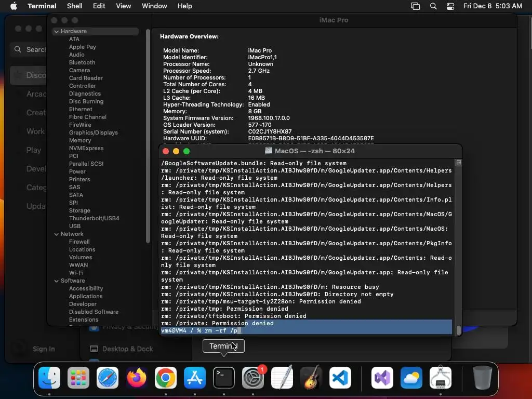Open the Shell menu
This screenshot has width=532, height=399.
75,6
